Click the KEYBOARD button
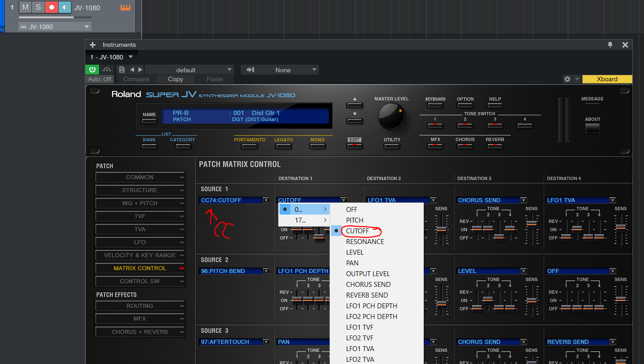This screenshot has height=364, width=644. (435, 105)
